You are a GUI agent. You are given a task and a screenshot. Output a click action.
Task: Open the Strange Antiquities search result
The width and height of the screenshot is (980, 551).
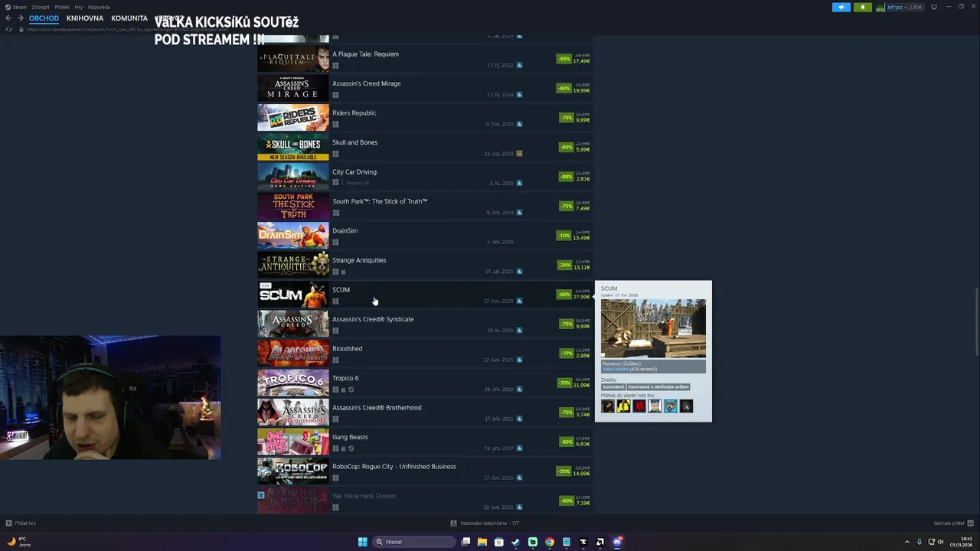[x=425, y=266]
